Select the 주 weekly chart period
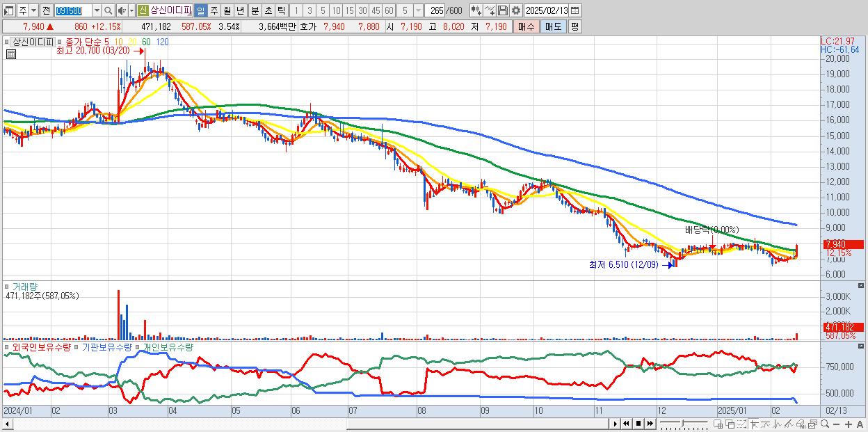The width and height of the screenshot is (868, 432). click(x=214, y=10)
